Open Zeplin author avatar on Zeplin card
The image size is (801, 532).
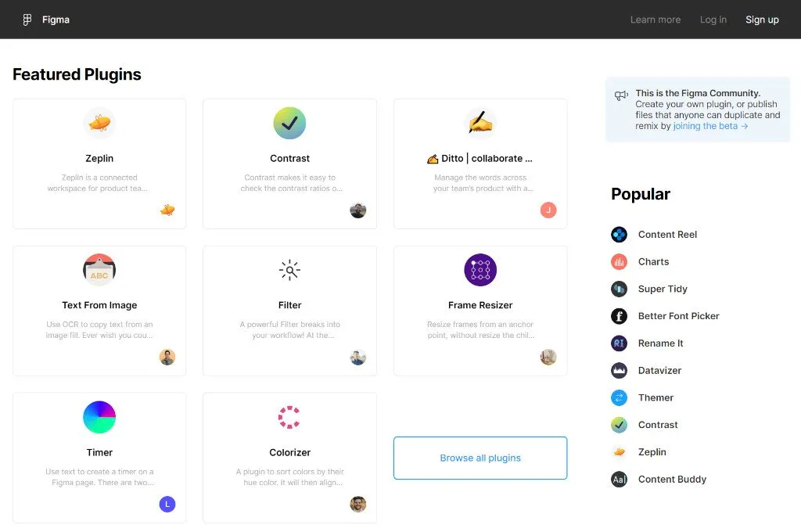[x=167, y=210]
